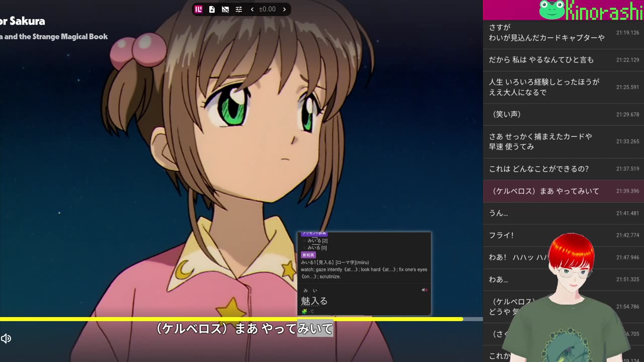Click the ±0.00 subtitle offset field
The width and height of the screenshot is (644, 362).
[x=268, y=9]
